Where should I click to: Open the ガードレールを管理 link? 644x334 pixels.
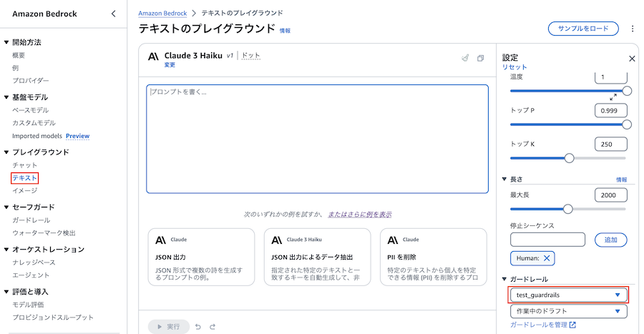click(x=539, y=325)
